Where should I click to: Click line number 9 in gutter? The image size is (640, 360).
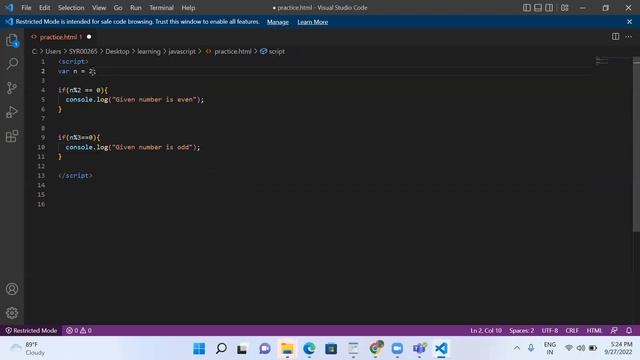click(43, 138)
